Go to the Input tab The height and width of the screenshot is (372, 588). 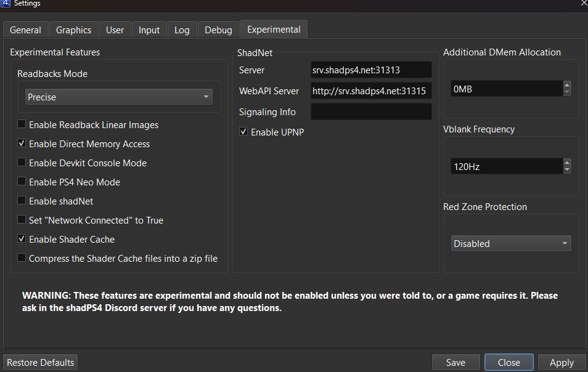click(x=149, y=30)
